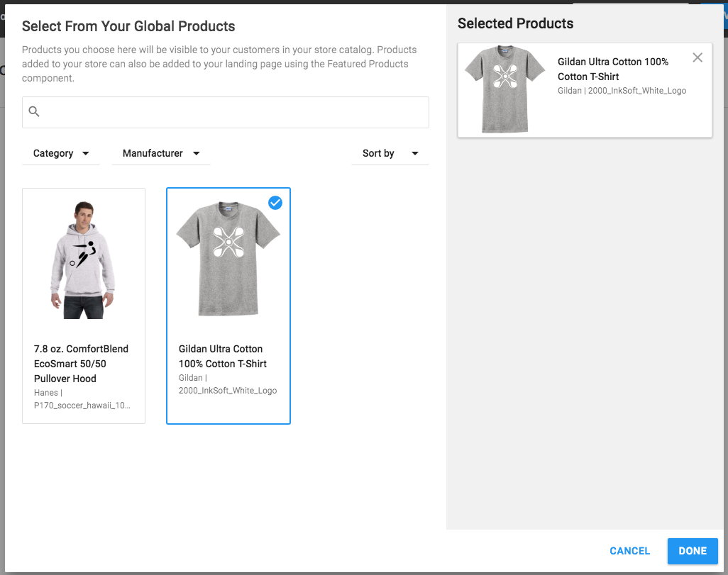Click the 7.8 oz. ComfortBlend product name
Screen dimensions: 728x575
[x=81, y=364]
